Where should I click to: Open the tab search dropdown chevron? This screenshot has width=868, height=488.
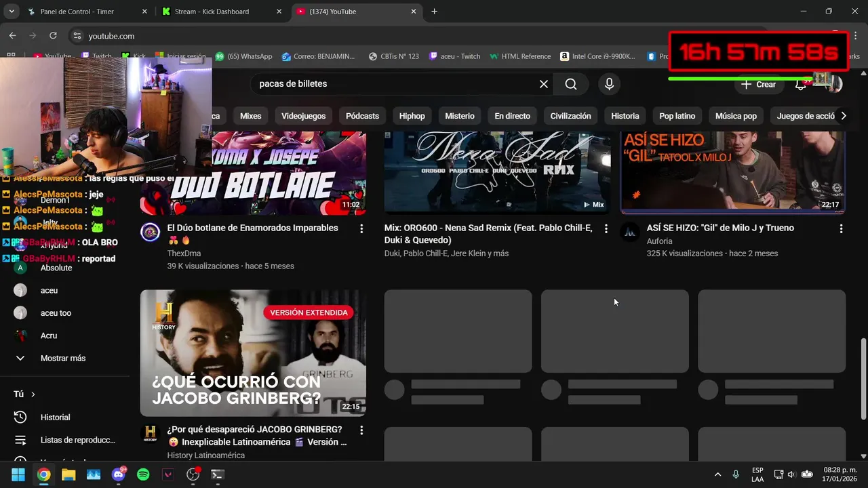click(x=11, y=12)
